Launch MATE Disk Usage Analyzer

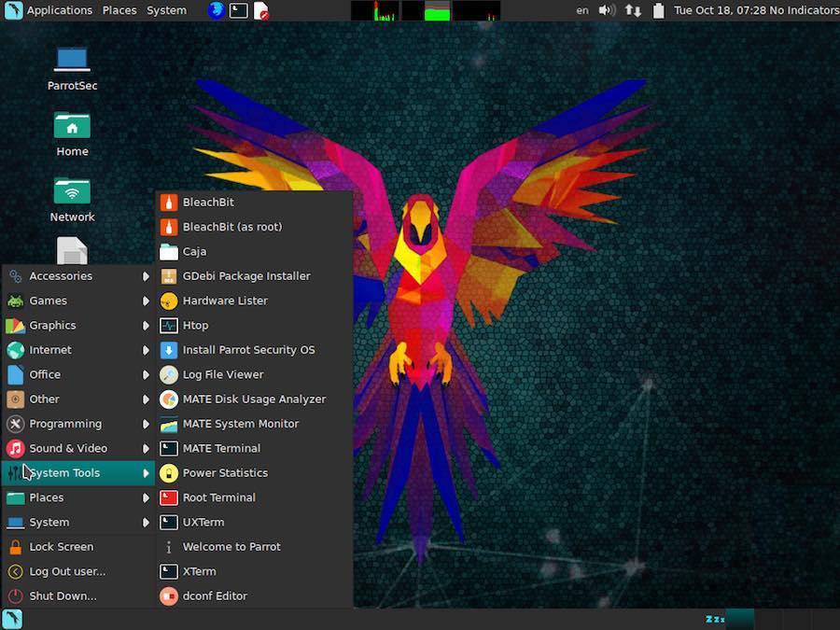click(255, 399)
